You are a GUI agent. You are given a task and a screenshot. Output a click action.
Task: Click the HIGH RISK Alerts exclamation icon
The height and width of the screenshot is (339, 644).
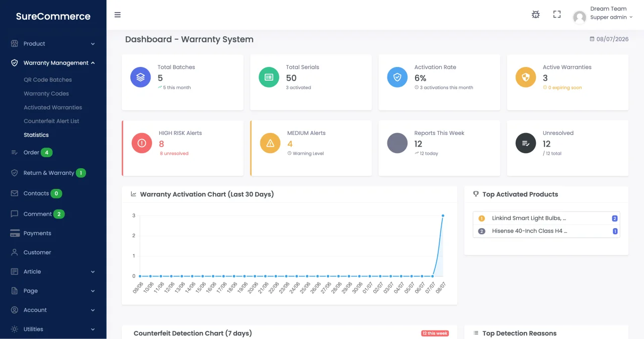pos(142,143)
